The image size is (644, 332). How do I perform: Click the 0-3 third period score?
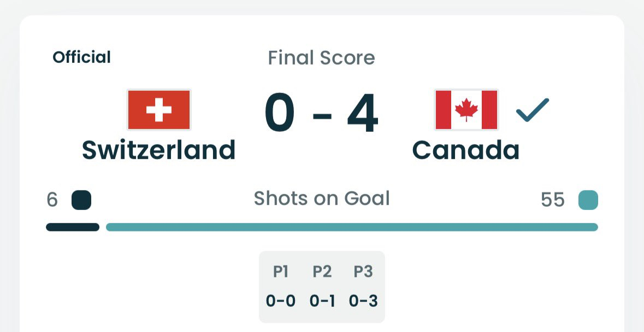coord(363,301)
